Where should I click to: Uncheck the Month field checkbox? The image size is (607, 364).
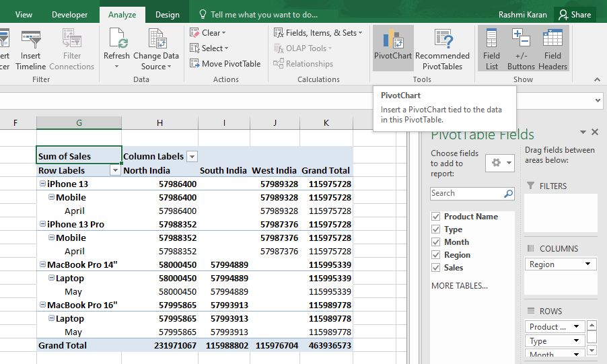coord(436,242)
